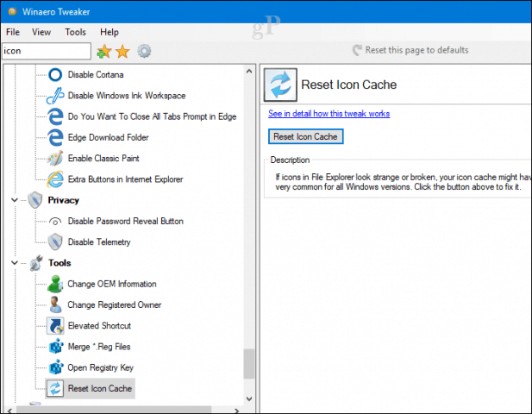Select Change Registered Owner item
Screen dimensions: 532x414
[115, 304]
